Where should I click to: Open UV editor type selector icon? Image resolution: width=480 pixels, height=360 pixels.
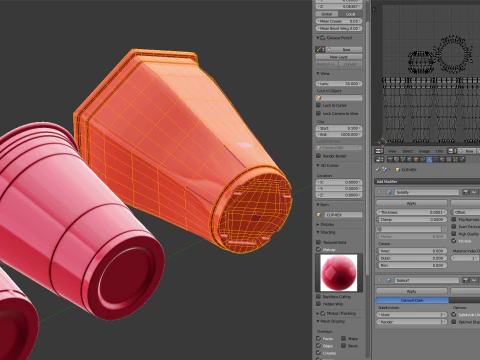point(378,151)
